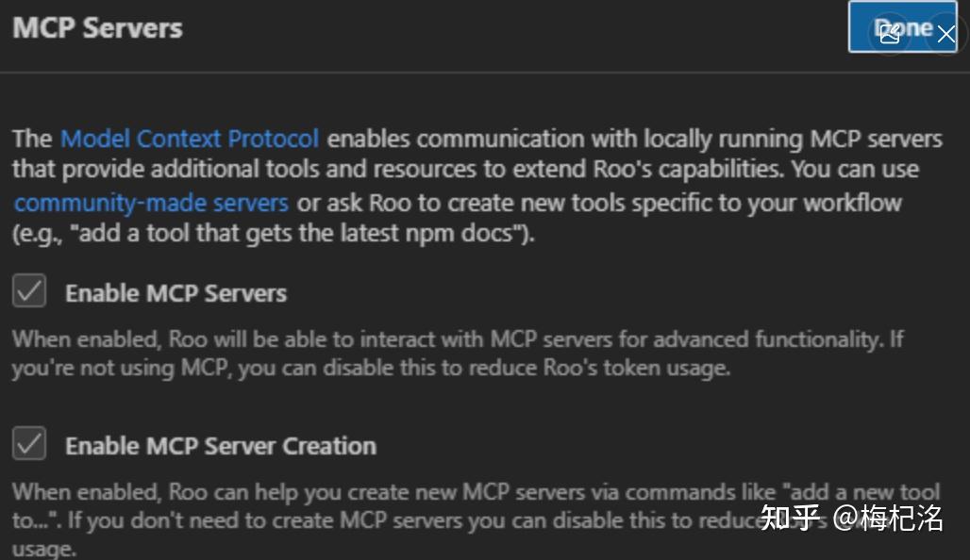Re-check Enable MCP Server Creation
970x560 pixels.
(29, 444)
